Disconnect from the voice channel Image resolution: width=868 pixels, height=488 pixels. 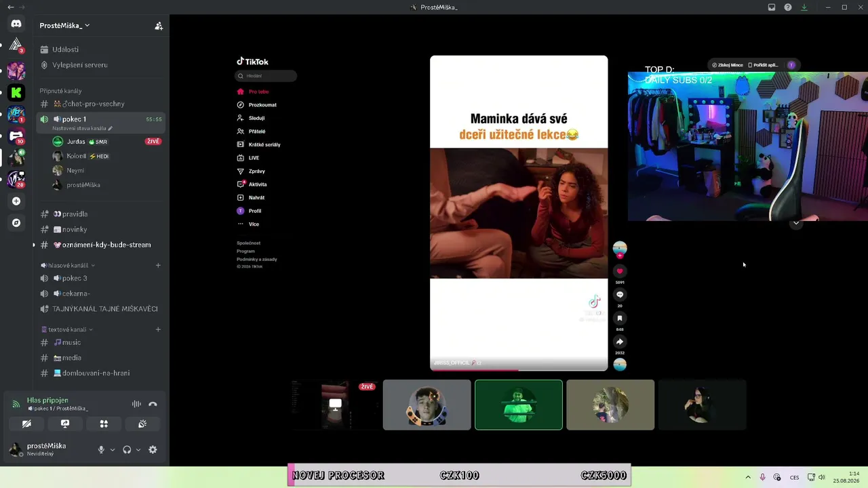(153, 404)
